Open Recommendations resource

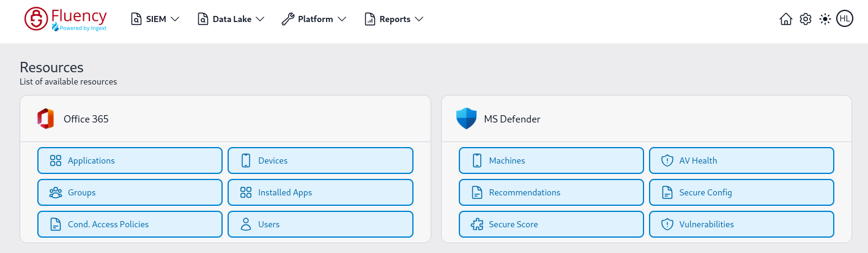click(551, 192)
